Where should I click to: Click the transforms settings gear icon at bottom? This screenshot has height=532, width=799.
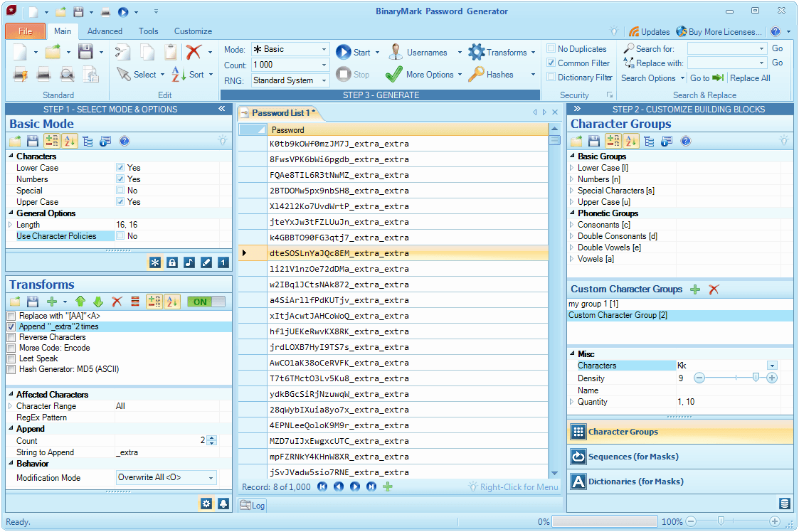click(206, 504)
